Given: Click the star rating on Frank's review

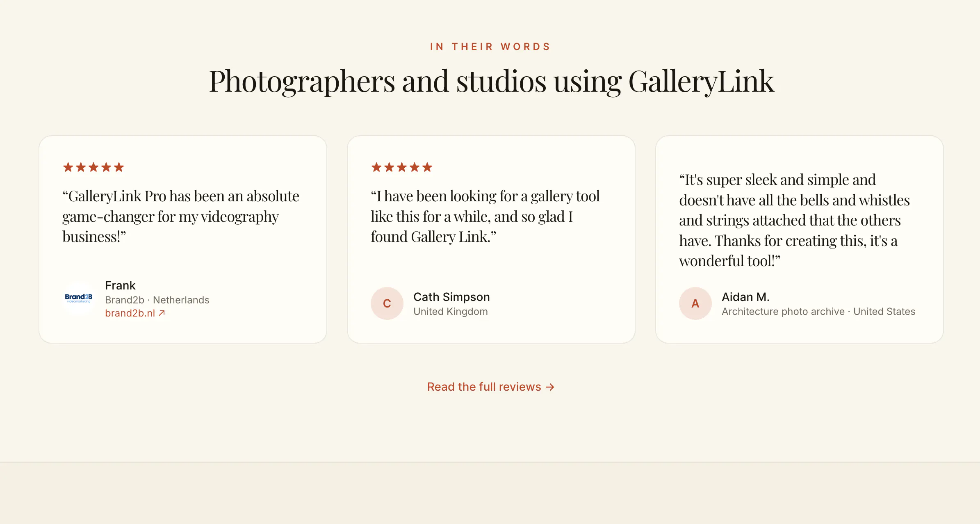Looking at the screenshot, I should pyautogui.click(x=93, y=167).
